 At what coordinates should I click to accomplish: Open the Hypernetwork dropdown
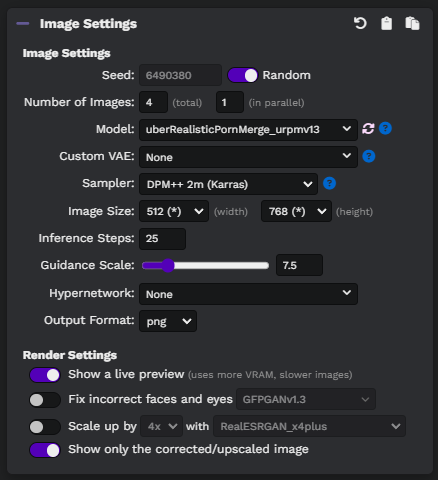pyautogui.click(x=248, y=294)
